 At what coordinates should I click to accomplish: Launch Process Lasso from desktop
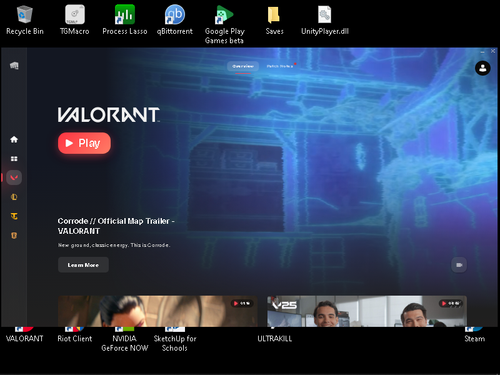pos(125,20)
